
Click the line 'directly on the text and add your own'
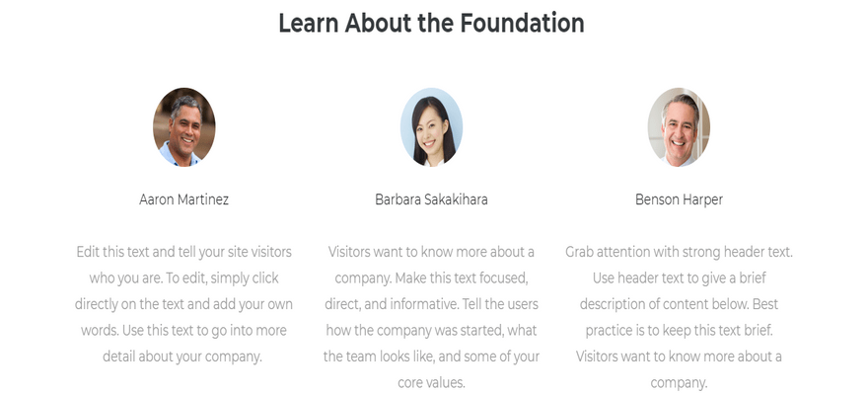click(183, 304)
